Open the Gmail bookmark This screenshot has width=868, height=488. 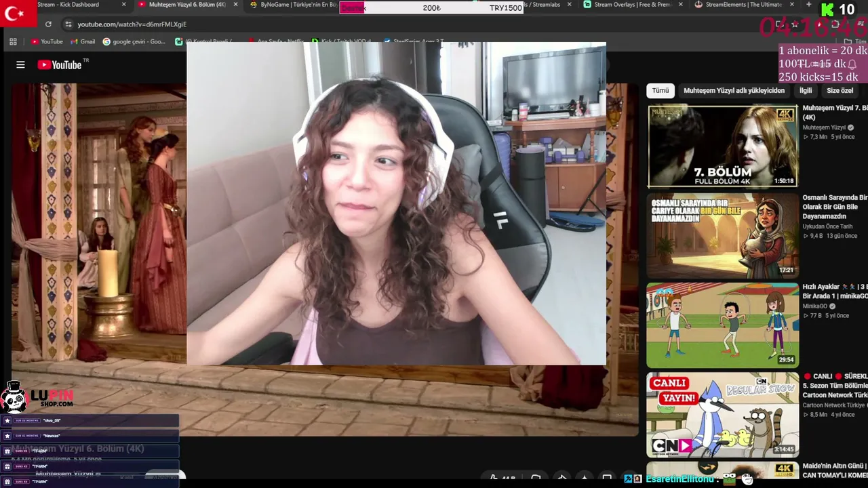point(82,41)
